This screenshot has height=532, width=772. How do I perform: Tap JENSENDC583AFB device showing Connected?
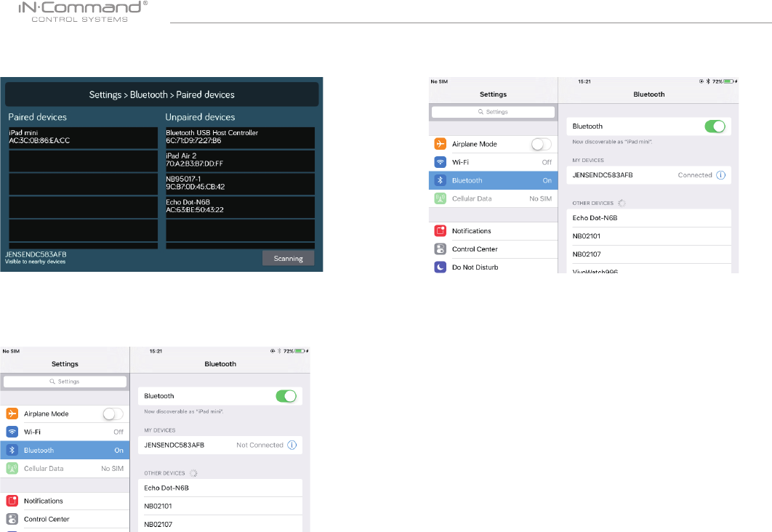click(x=649, y=175)
